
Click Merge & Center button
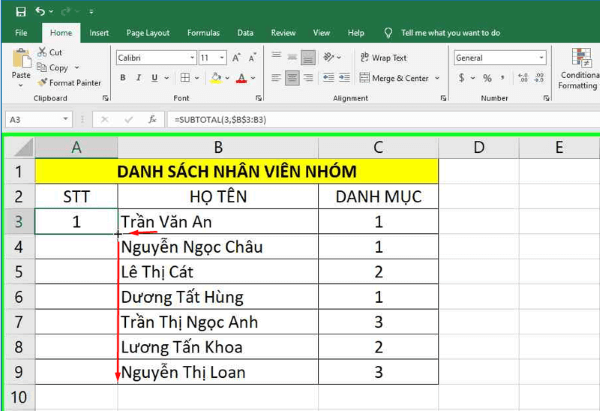[394, 78]
